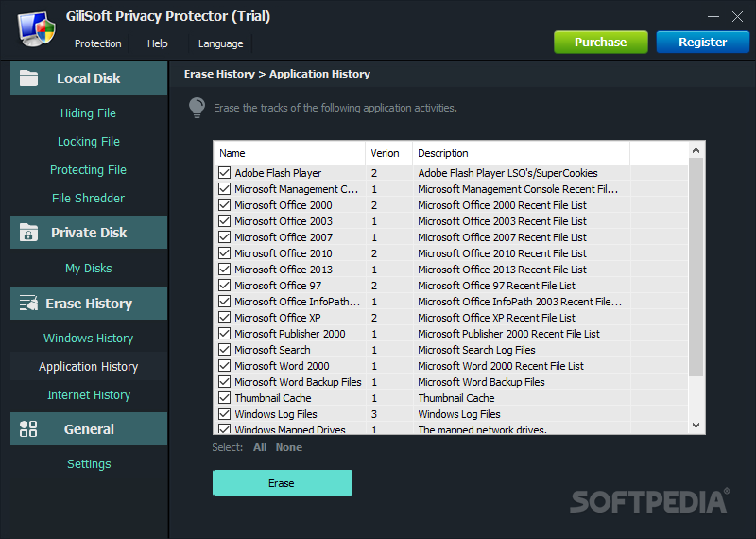Open Protecting File section
Viewport: 756px width, 539px height.
click(x=88, y=170)
